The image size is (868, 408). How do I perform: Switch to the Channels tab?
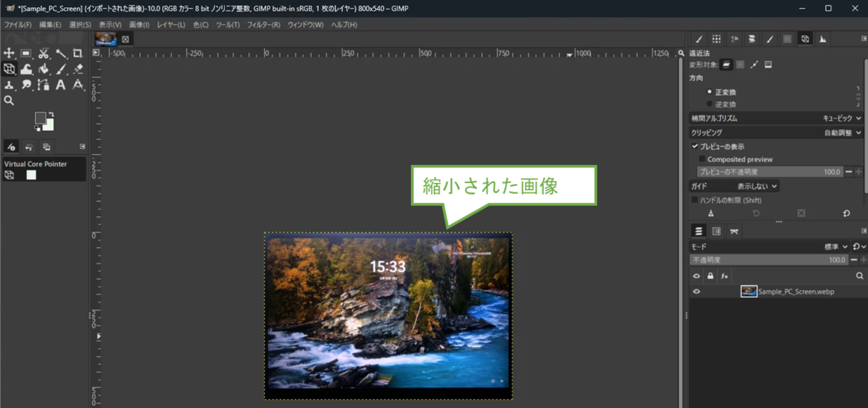[716, 231]
